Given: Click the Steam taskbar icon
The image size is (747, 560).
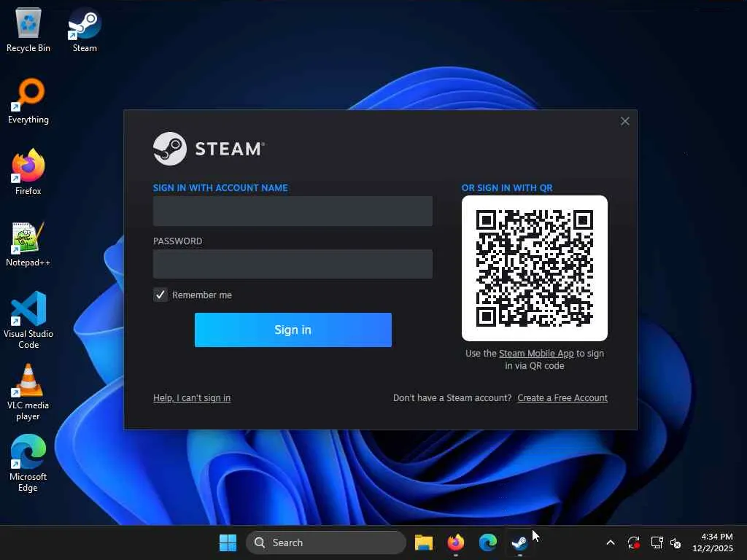Looking at the screenshot, I should pos(519,542).
